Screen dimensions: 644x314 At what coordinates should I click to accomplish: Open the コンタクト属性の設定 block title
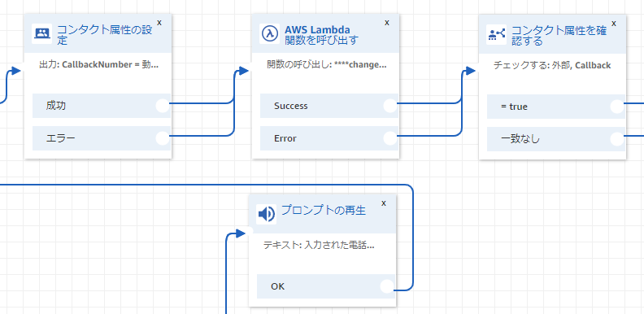tap(104, 35)
